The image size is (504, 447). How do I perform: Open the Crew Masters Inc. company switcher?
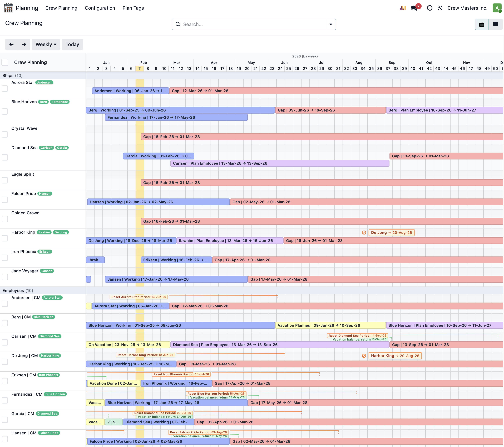(467, 8)
